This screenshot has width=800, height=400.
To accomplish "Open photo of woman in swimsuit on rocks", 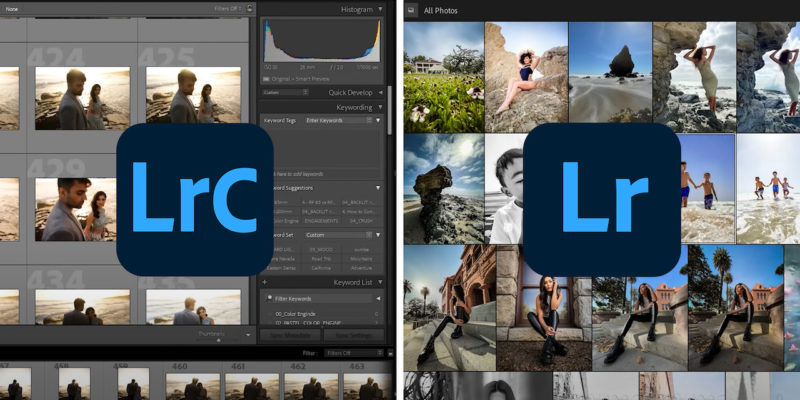I will 526,77.
